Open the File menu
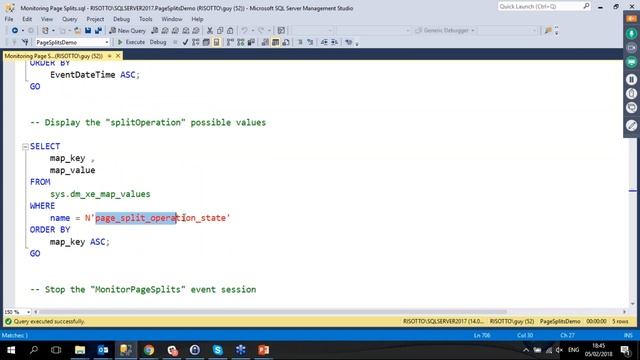The height and width of the screenshot is (360, 640). [x=9, y=19]
